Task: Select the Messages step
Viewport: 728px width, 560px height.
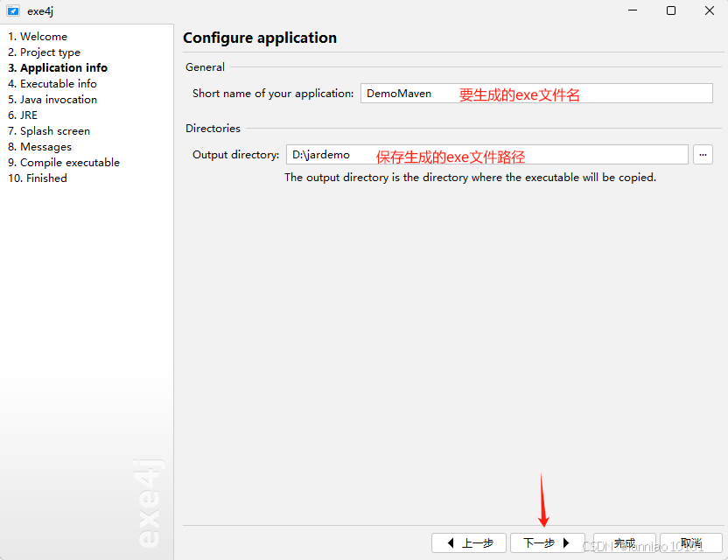Action: point(40,147)
